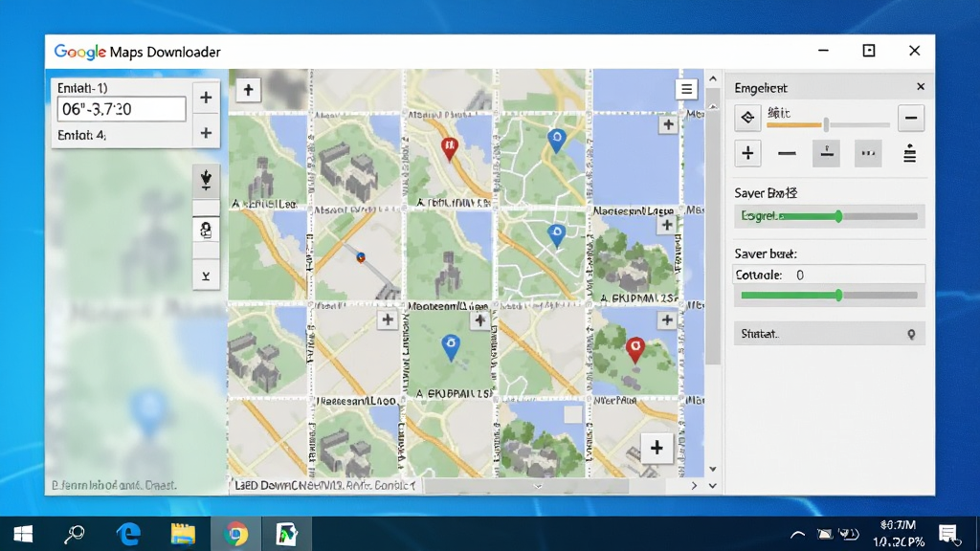The image size is (980, 551).
Task: Click the Cottaole value field
Action: coord(829,275)
